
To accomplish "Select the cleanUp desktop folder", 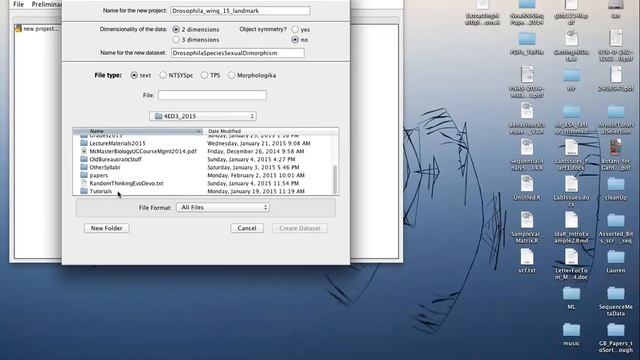I will [x=616, y=184].
